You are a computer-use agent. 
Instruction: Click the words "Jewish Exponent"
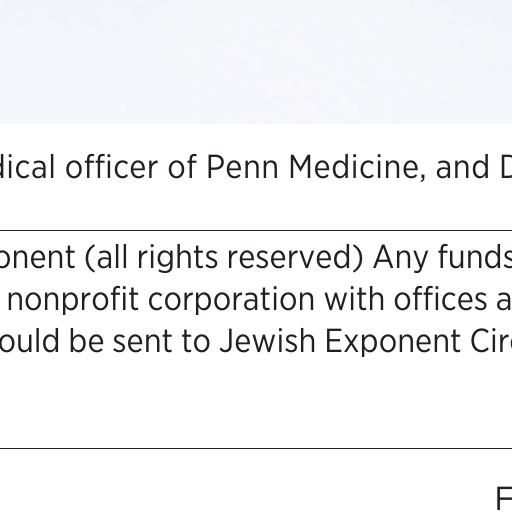(x=340, y=341)
